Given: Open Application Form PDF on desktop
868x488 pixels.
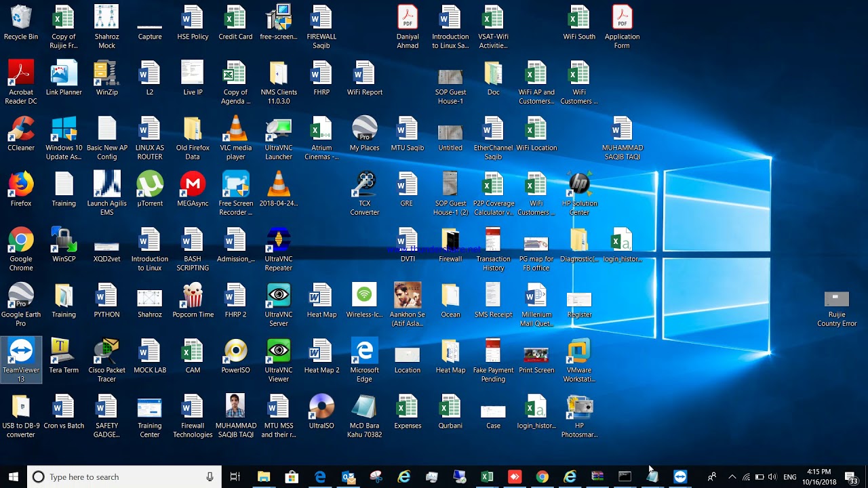Looking at the screenshot, I should (x=622, y=27).
